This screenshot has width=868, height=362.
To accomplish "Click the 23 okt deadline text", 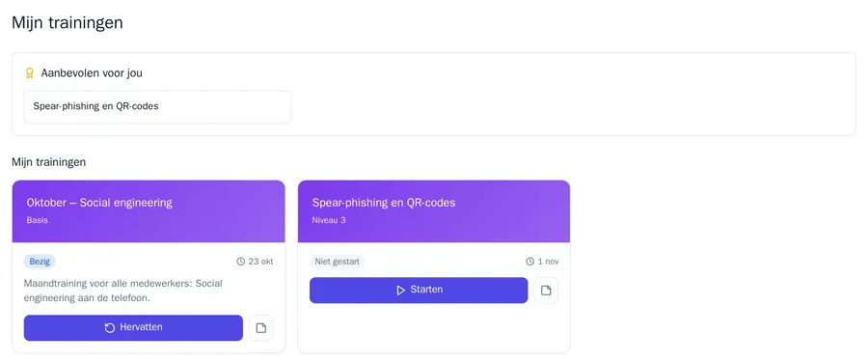I will (260, 261).
